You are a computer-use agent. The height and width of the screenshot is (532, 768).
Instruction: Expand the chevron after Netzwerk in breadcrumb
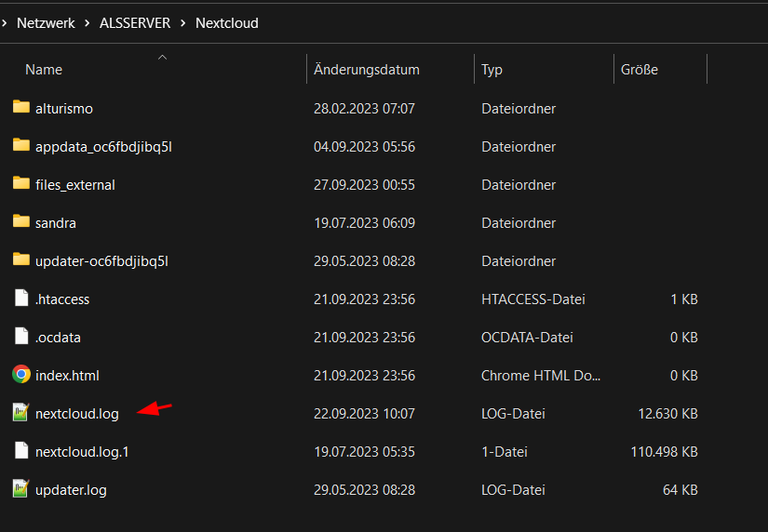point(88,23)
